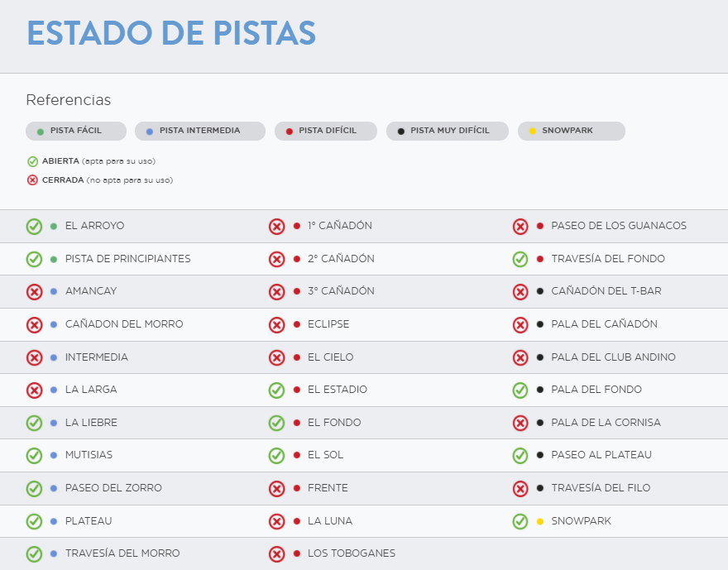Click the yellow dot beside Snowpark row
This screenshot has width=728, height=570.
pos(540,521)
